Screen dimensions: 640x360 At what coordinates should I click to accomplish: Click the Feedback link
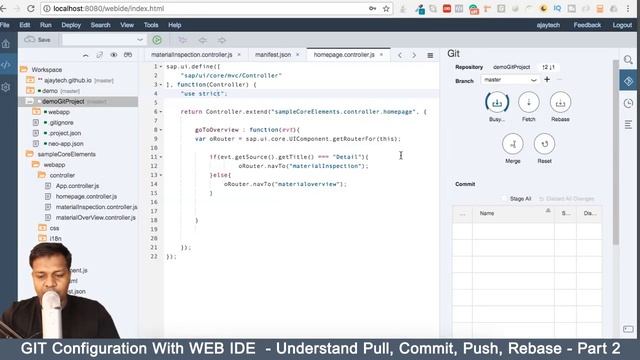click(x=587, y=25)
